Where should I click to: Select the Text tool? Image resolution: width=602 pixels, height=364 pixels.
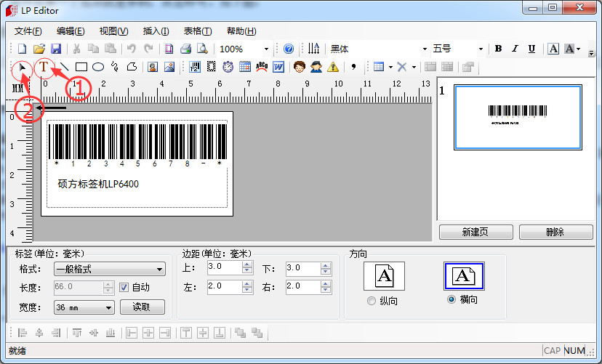tap(44, 67)
